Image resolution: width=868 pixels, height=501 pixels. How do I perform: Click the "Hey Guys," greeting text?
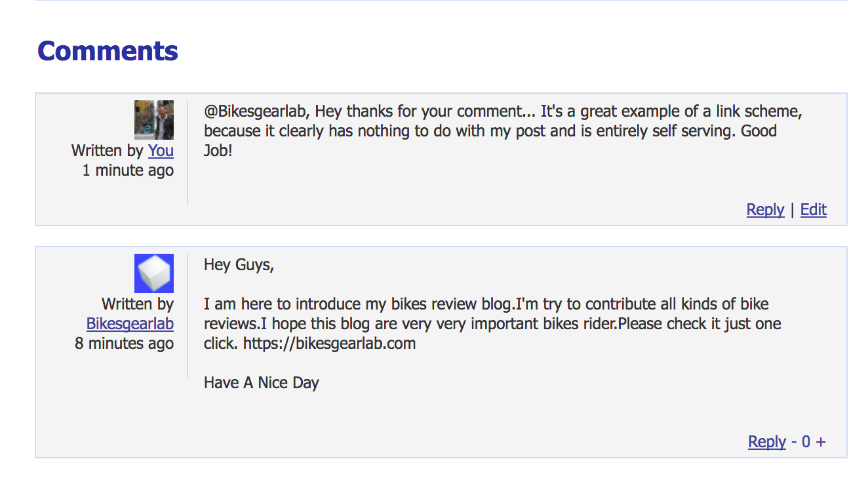[239, 265]
